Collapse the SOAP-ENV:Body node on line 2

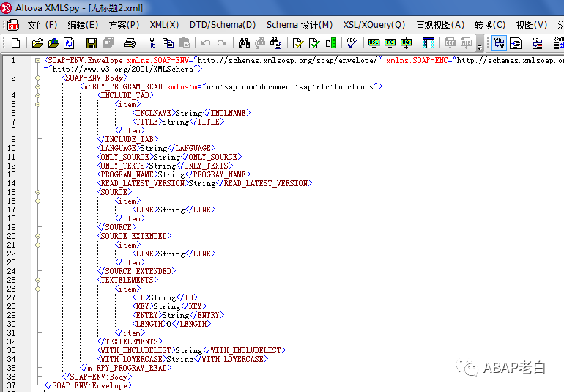coord(38,78)
